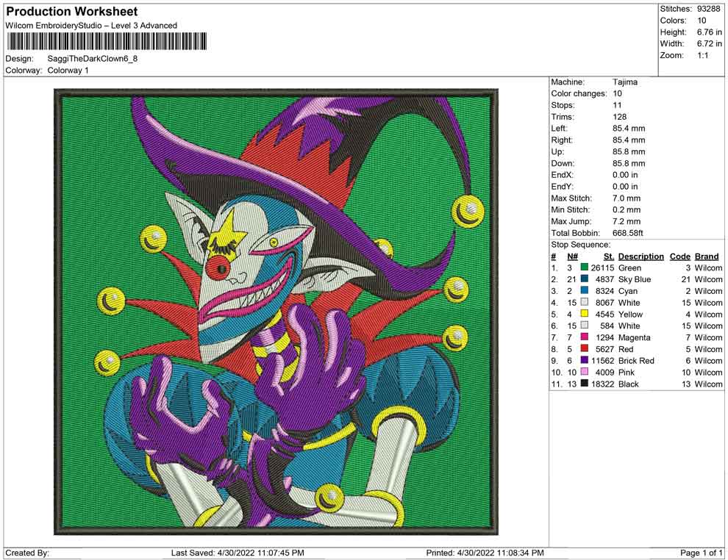Click the Up value '85.8 mm'
This screenshot has height=560, width=728.
pyautogui.click(x=629, y=151)
